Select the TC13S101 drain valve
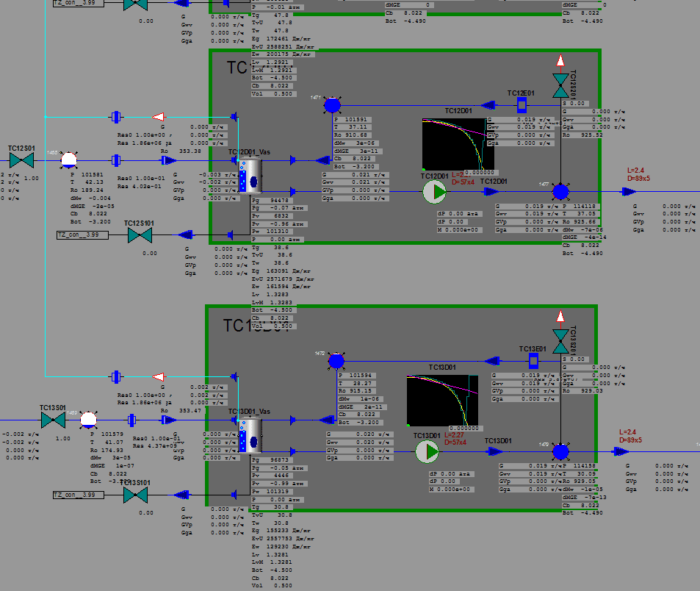Screen dimensions: 700x591 click(135, 495)
